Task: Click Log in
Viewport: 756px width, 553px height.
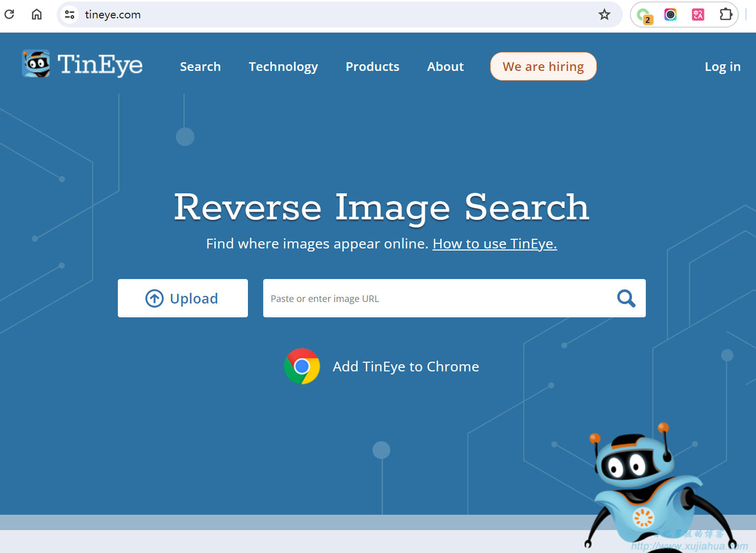Action: pyautogui.click(x=722, y=67)
